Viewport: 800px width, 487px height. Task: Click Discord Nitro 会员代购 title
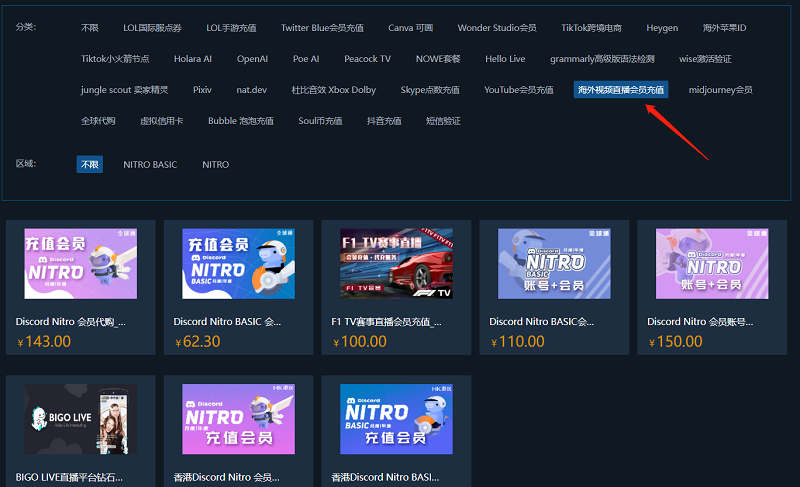[x=70, y=322]
